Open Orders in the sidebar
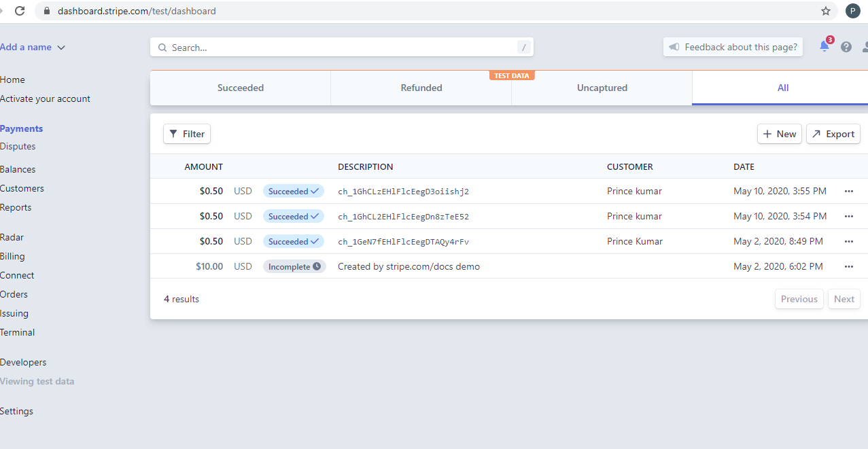The height and width of the screenshot is (449, 868). click(x=14, y=294)
